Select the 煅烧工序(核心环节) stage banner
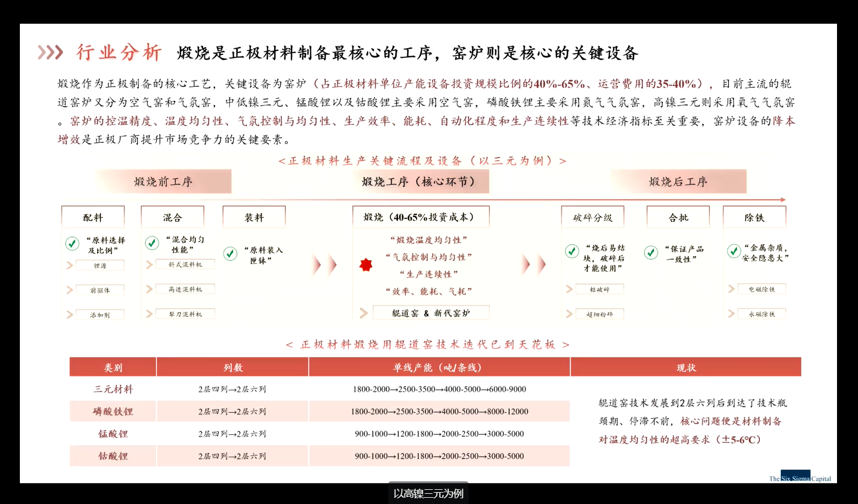The height and width of the screenshot is (504, 858). click(x=420, y=181)
